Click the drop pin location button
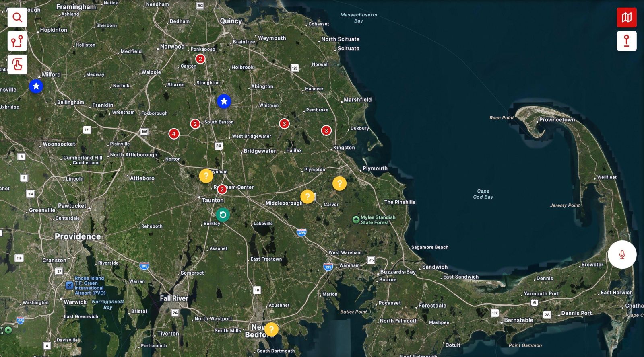Viewport: 644px width, 357px height. click(626, 41)
